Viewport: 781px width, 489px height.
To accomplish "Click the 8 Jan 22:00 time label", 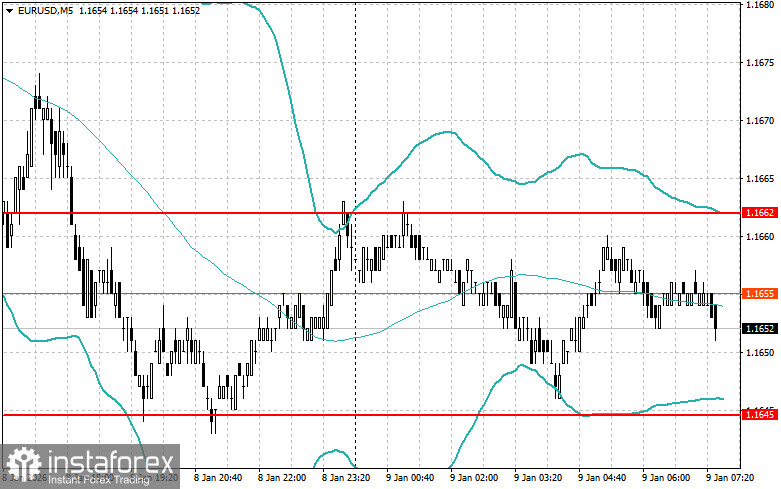I will coord(281,478).
